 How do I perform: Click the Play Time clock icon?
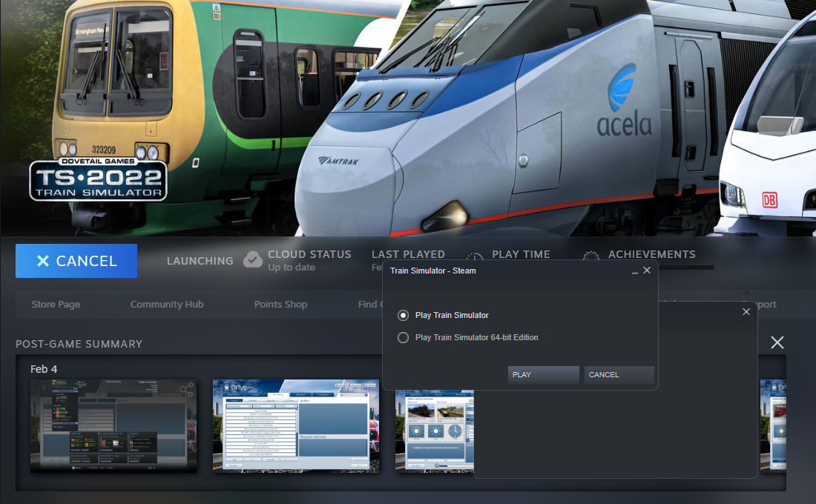click(475, 256)
